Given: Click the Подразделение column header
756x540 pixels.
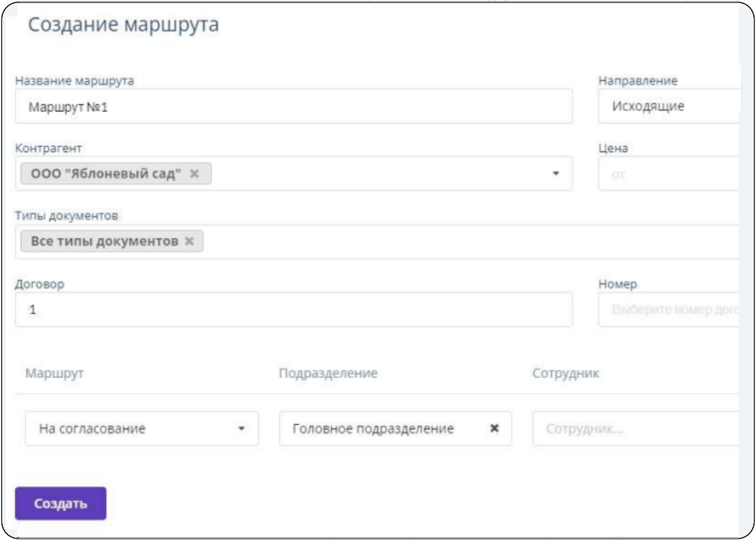Looking at the screenshot, I should 329,373.
